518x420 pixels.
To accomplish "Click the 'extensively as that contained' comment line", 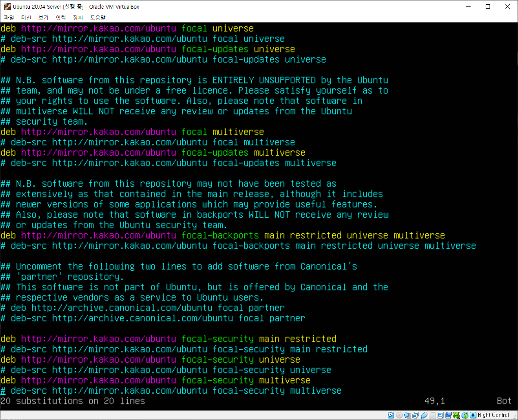I will pyautogui.click(x=192, y=194).
